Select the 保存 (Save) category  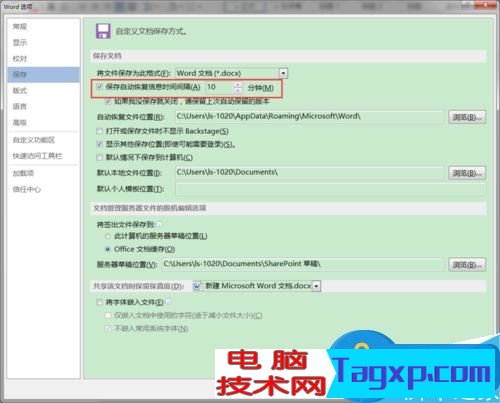44,74
